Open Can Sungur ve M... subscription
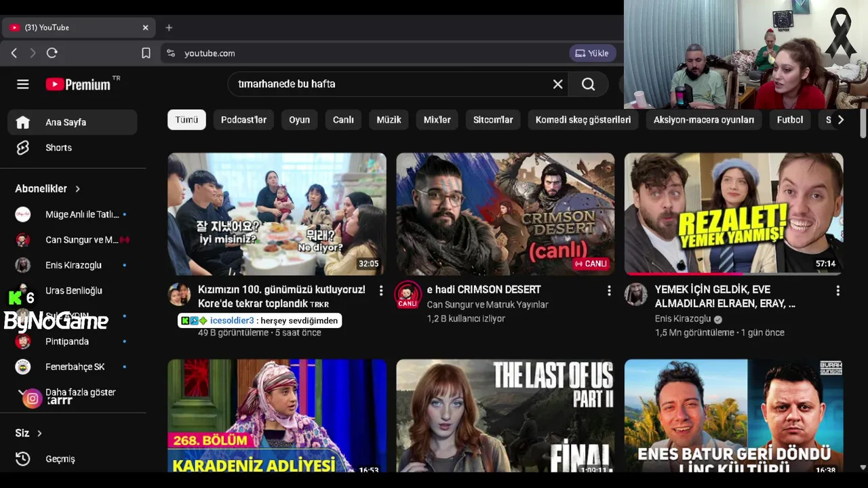868x488 pixels. pyautogui.click(x=73, y=240)
